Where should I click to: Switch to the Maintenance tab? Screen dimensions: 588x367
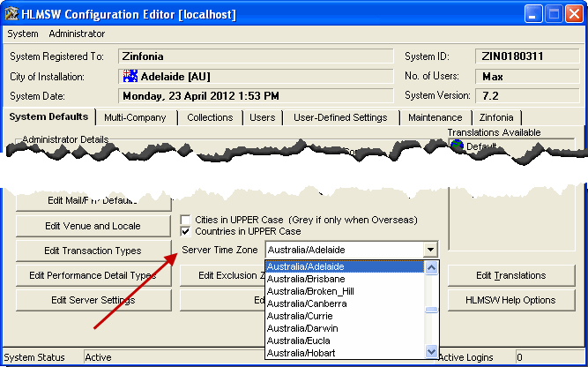435,117
